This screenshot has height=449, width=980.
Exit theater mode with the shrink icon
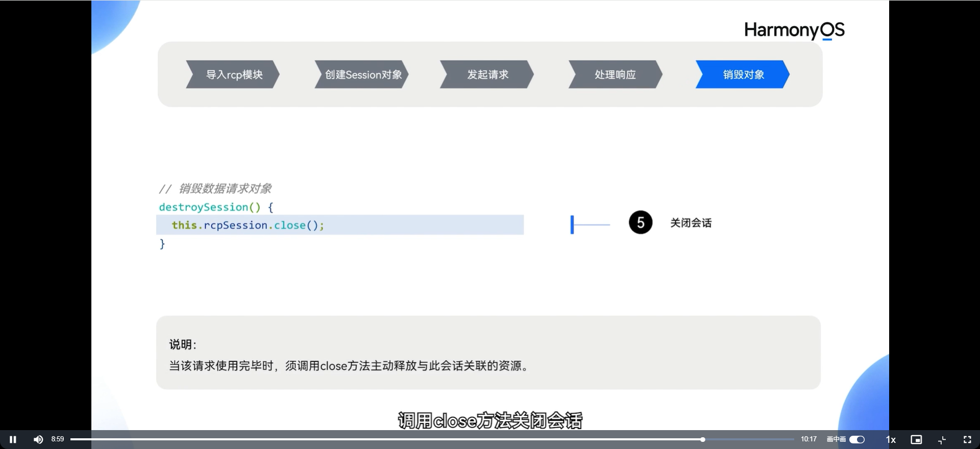tap(942, 439)
